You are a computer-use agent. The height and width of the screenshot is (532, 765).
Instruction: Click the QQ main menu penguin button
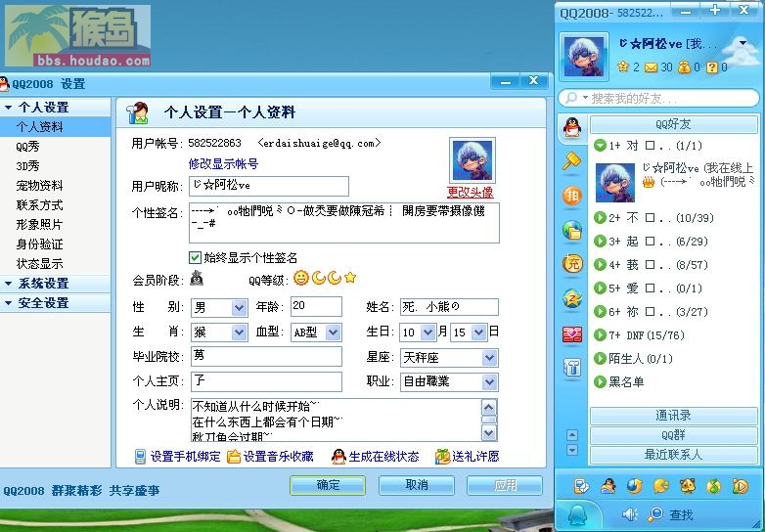click(577, 515)
